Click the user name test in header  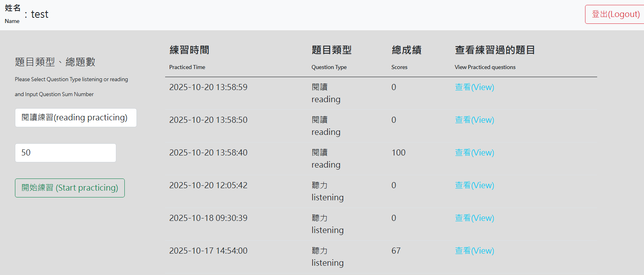(x=40, y=15)
